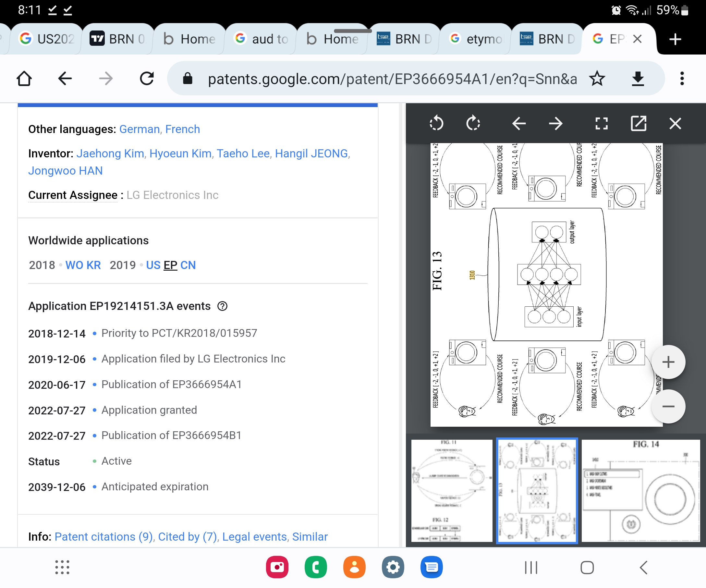
Task: Switch to the US202 browser tab
Action: pos(47,39)
